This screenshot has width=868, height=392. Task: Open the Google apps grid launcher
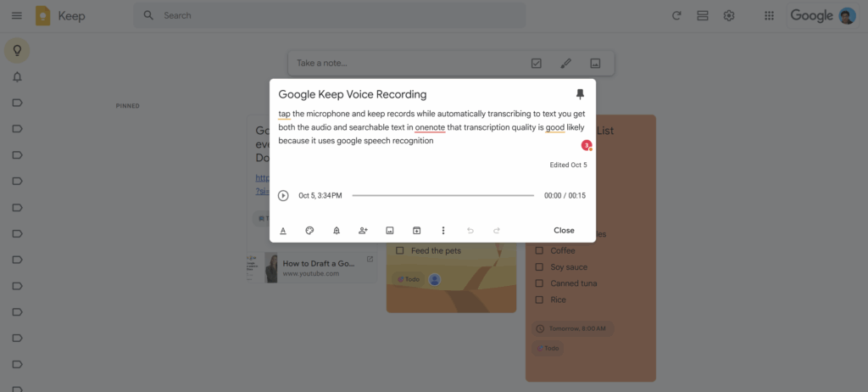tap(769, 15)
